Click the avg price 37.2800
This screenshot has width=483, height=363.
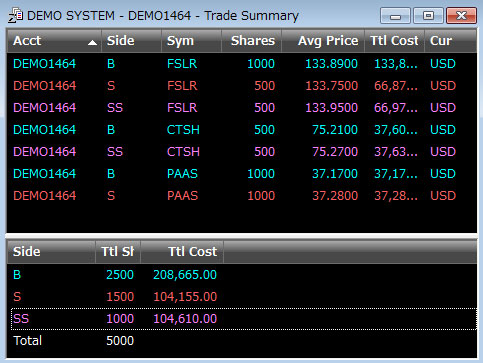[x=335, y=196]
